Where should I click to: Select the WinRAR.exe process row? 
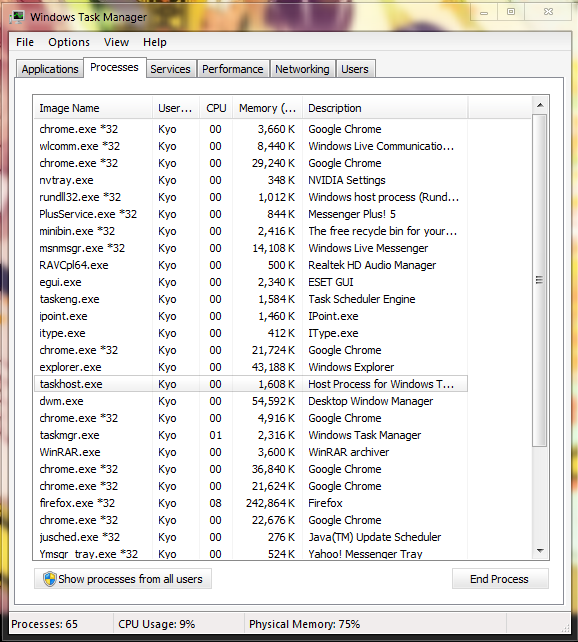click(251, 452)
